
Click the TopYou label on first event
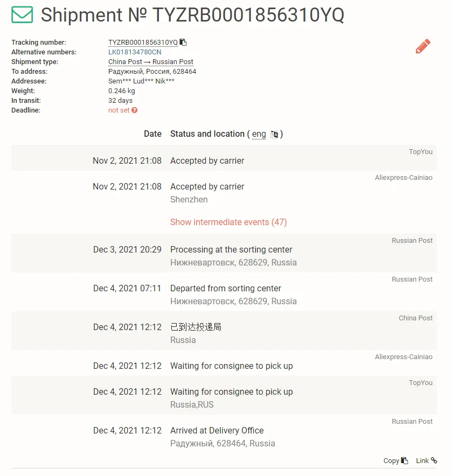point(421,152)
